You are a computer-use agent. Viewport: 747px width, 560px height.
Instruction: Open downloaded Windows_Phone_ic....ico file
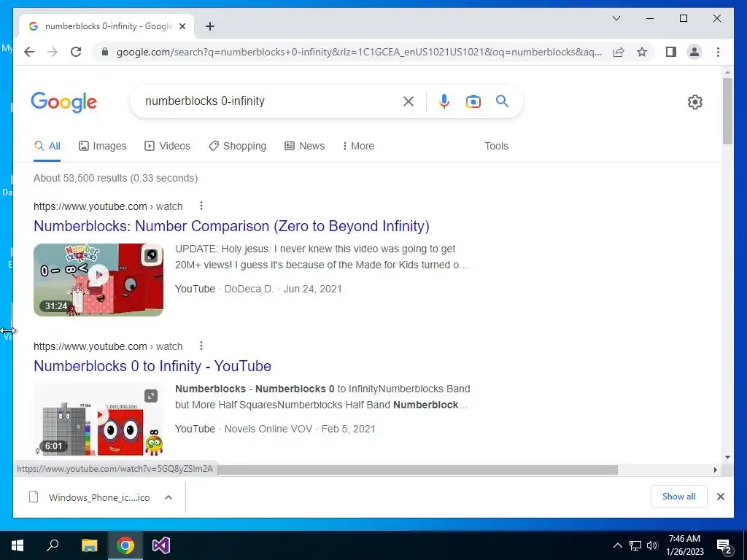90,497
